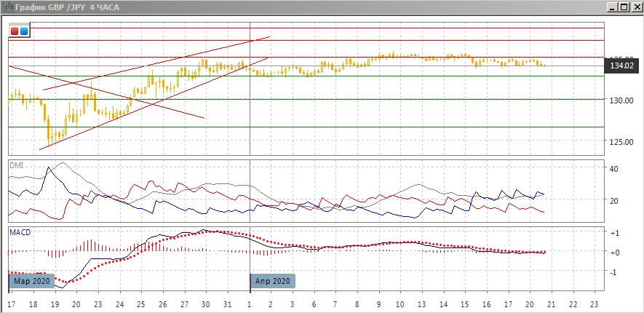Click the DMI scale value 40
644x313 pixels.
pos(613,169)
